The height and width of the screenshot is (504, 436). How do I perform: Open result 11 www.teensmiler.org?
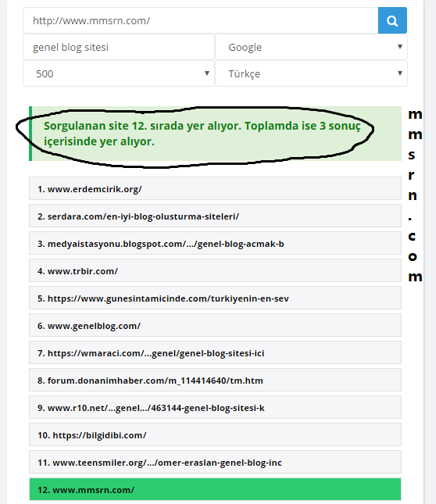click(216, 462)
